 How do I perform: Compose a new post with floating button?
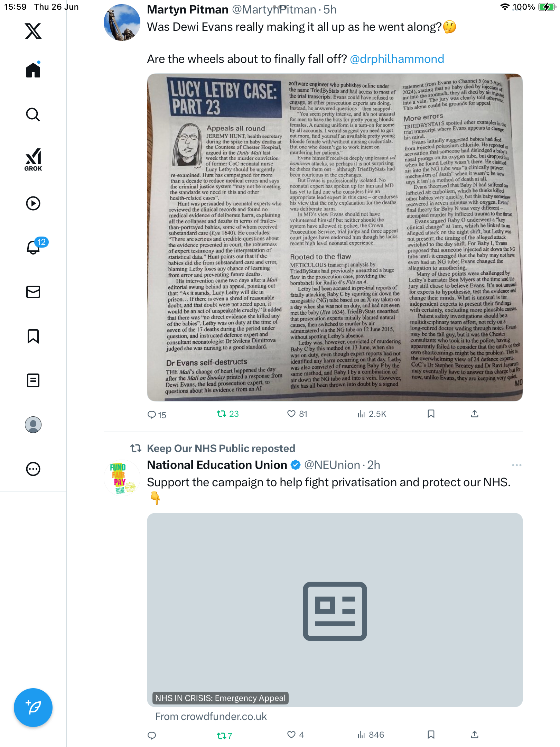pos(33,708)
